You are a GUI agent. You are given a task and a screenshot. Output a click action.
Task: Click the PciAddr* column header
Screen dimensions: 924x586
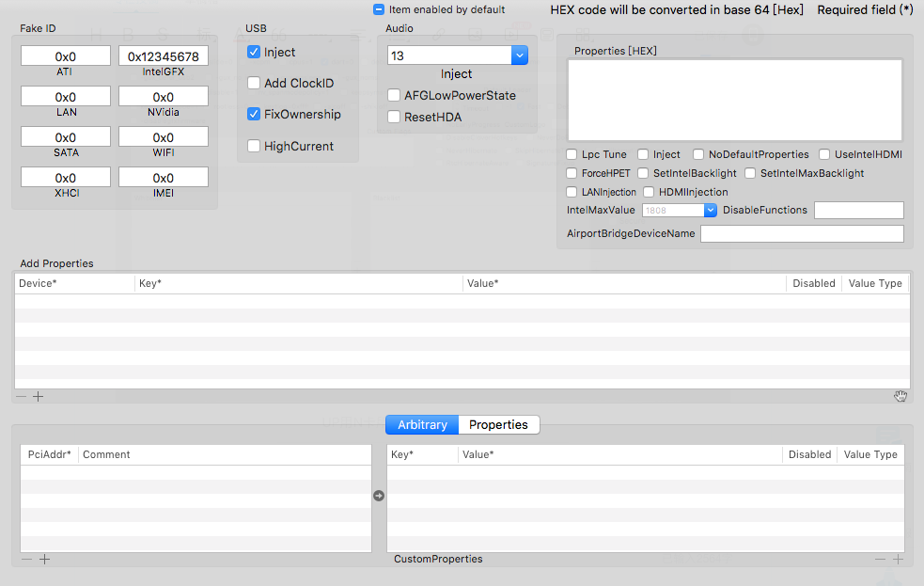pos(50,454)
